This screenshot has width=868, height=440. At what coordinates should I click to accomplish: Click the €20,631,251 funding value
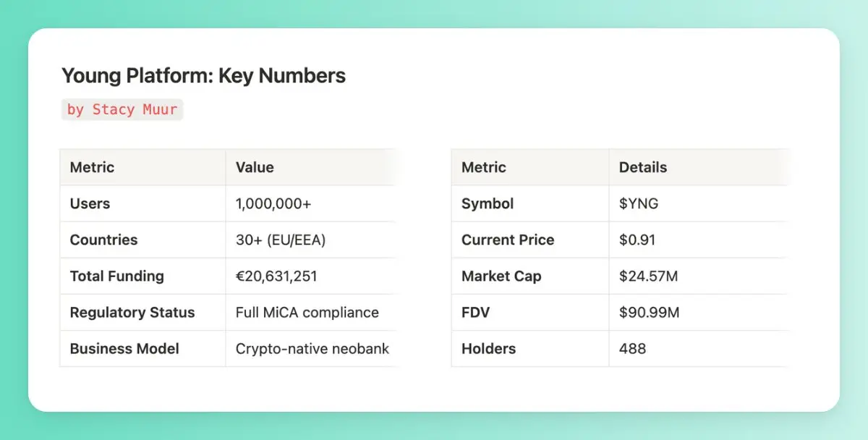(x=276, y=276)
